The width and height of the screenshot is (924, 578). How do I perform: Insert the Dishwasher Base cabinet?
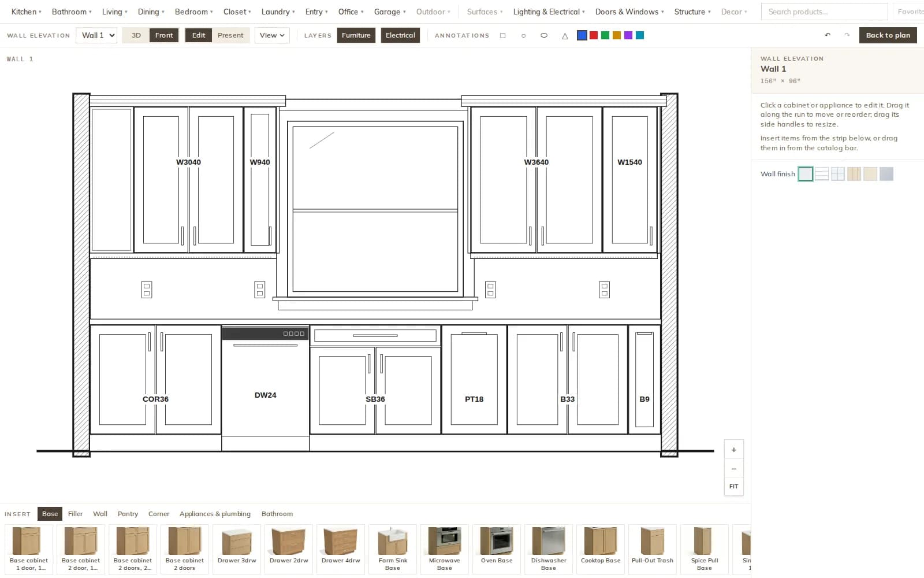click(549, 549)
